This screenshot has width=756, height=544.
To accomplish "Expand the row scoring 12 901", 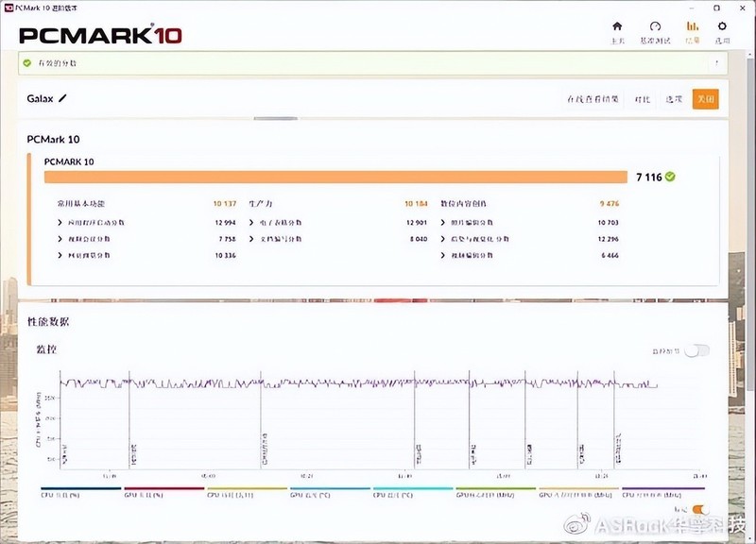I will pos(251,223).
